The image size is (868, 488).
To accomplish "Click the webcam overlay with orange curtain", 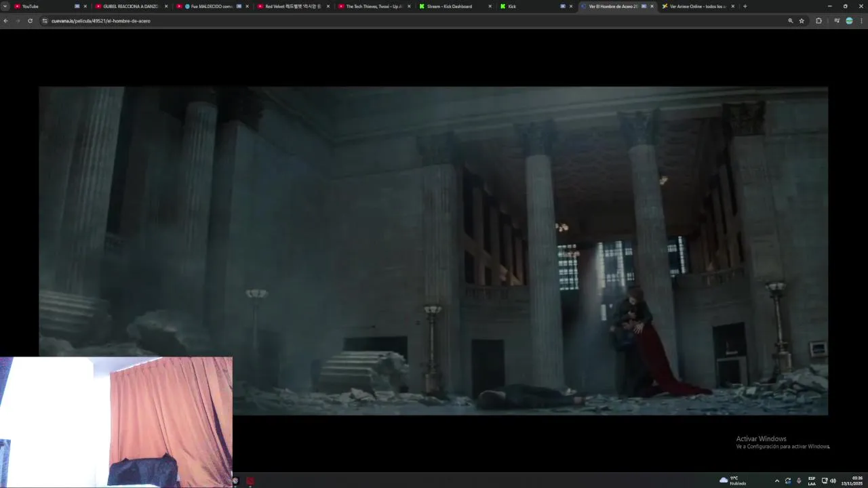I will click(x=116, y=422).
